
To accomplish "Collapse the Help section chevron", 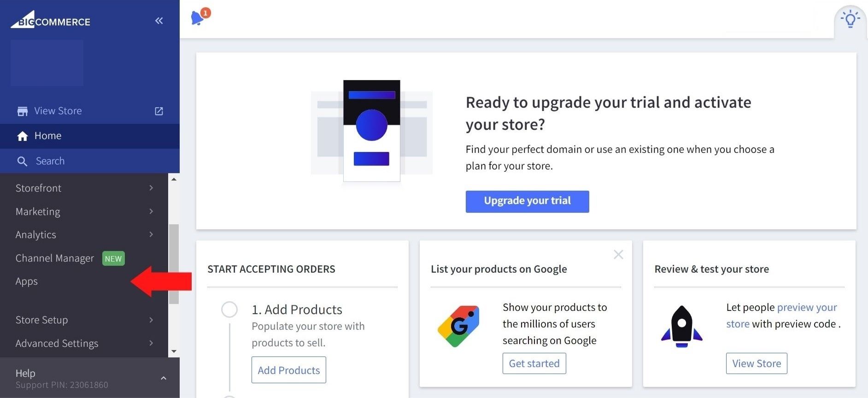I will (164, 378).
